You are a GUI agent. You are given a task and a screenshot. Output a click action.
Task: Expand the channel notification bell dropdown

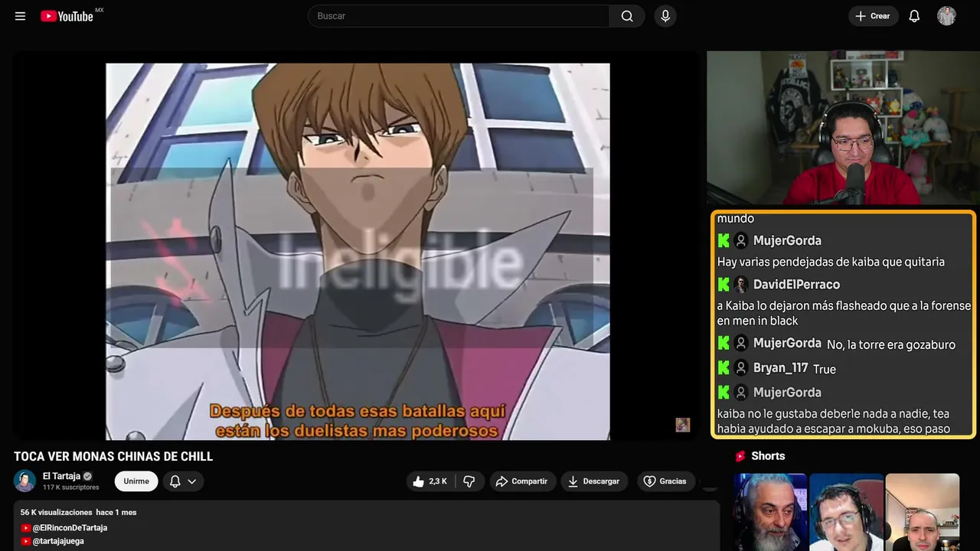(x=183, y=481)
